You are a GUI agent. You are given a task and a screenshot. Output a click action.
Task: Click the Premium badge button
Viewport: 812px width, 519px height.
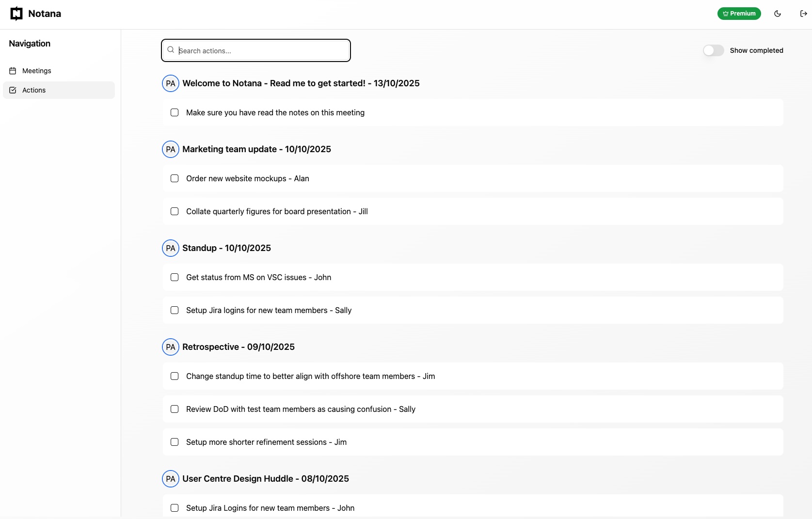coord(739,14)
